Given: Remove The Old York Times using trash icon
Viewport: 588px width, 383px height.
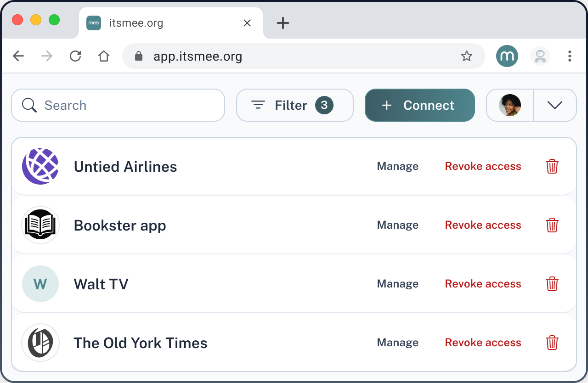Looking at the screenshot, I should pyautogui.click(x=552, y=343).
